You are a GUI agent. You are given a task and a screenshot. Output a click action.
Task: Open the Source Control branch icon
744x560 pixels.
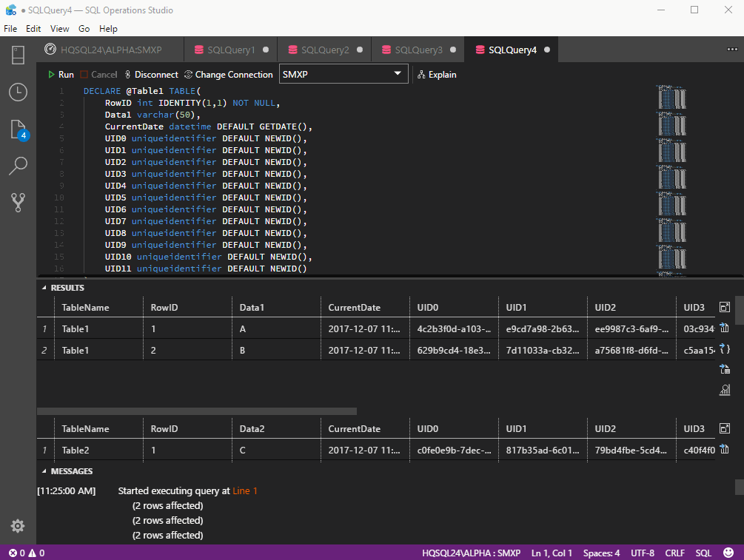(18, 203)
